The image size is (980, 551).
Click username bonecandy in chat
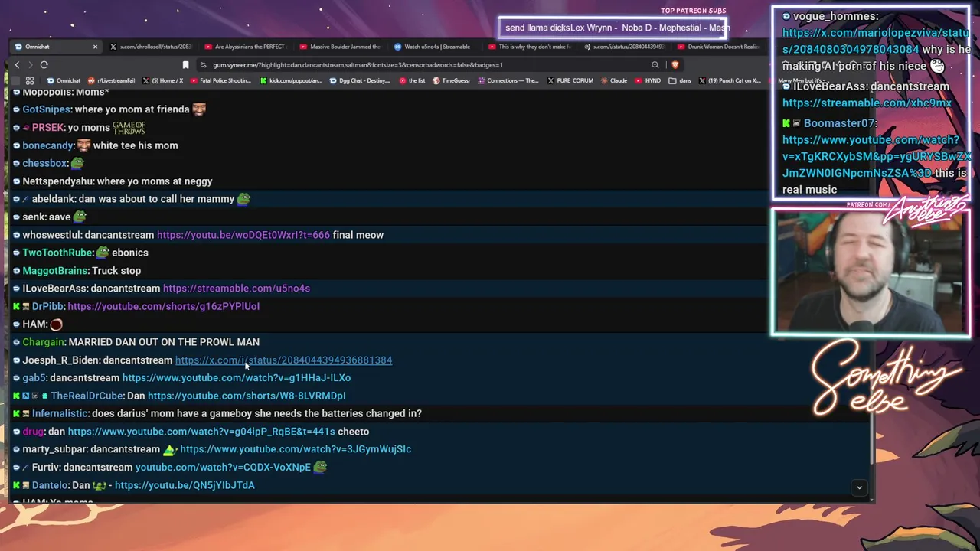[x=47, y=145]
